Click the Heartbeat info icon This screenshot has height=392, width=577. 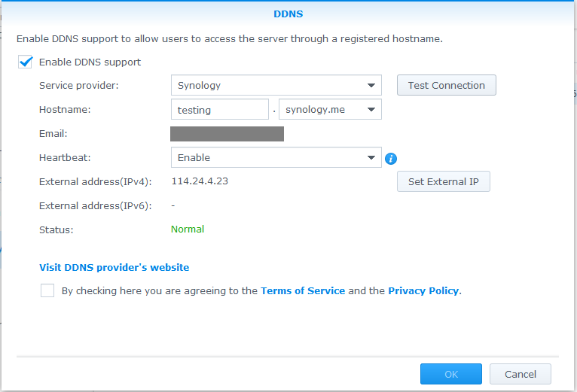point(391,159)
